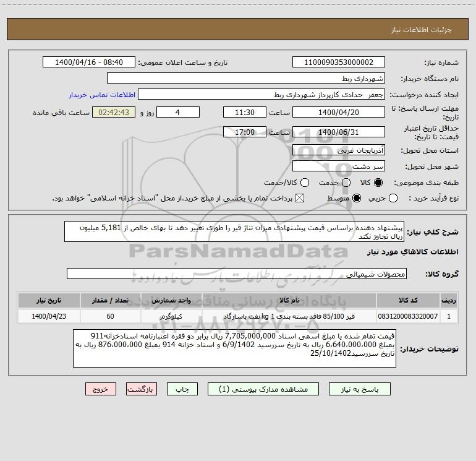Click the product name قیر 85/100 cell
This screenshot has width=476, height=461.
coord(289,316)
